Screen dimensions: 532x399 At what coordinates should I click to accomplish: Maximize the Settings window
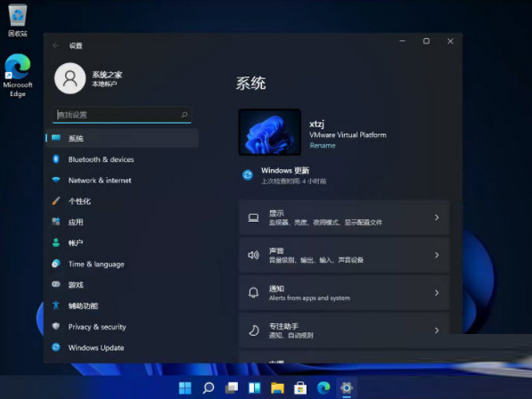coord(426,41)
